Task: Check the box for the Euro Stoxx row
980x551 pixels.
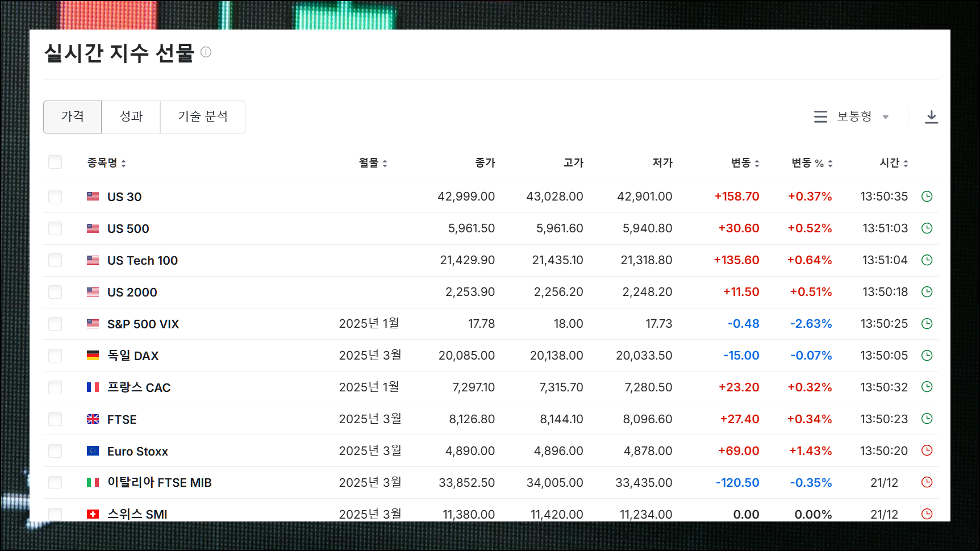Action: point(55,451)
